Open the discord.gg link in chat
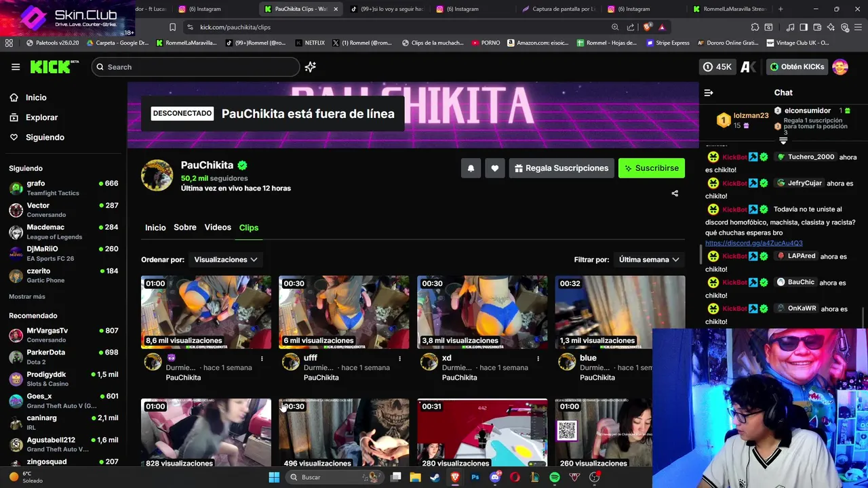 [753, 243]
